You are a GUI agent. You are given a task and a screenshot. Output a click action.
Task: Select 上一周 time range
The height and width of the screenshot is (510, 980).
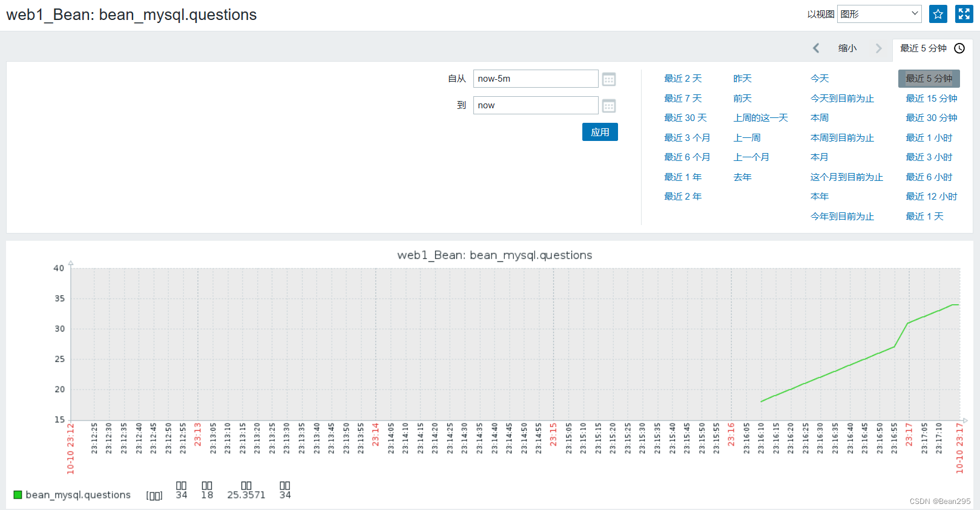[x=747, y=138]
